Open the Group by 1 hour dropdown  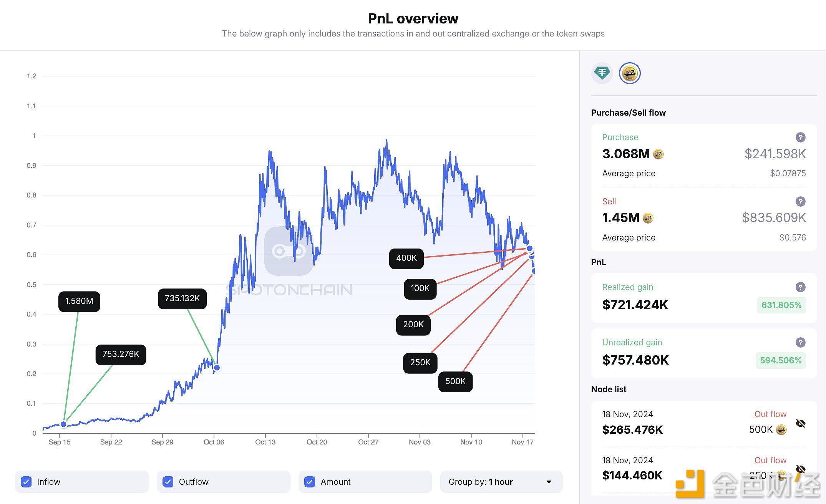(x=501, y=482)
